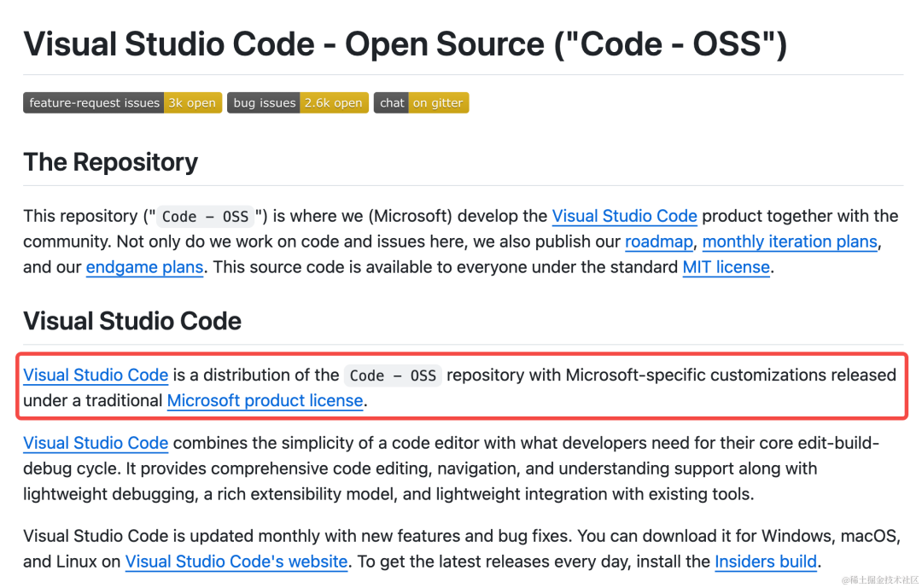View the MIT license link
922x588 pixels.
(x=727, y=267)
